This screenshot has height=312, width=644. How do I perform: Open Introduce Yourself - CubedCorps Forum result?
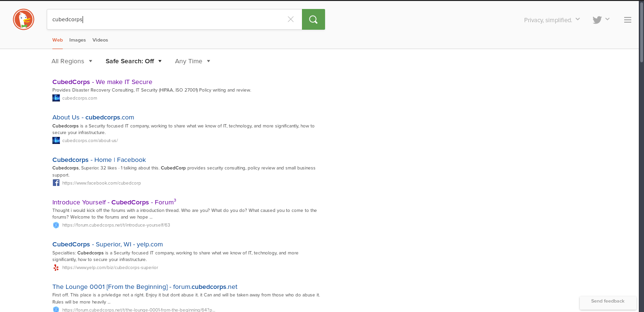point(114,202)
